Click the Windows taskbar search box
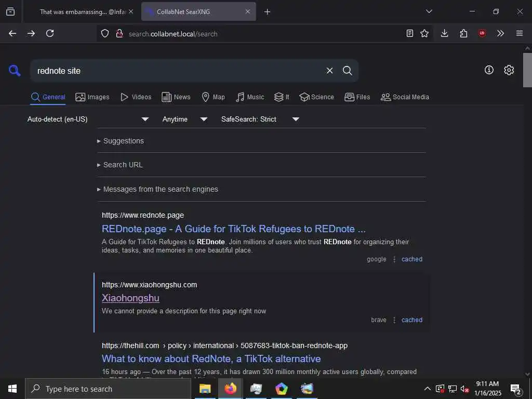The image size is (532, 399). point(108,389)
